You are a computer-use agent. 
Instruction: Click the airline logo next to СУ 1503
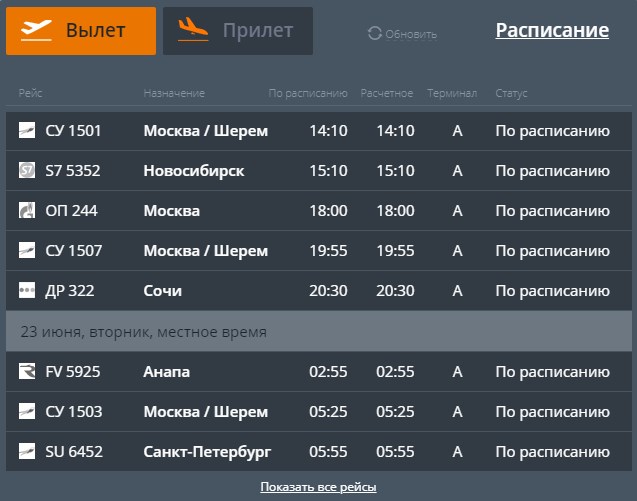27,412
